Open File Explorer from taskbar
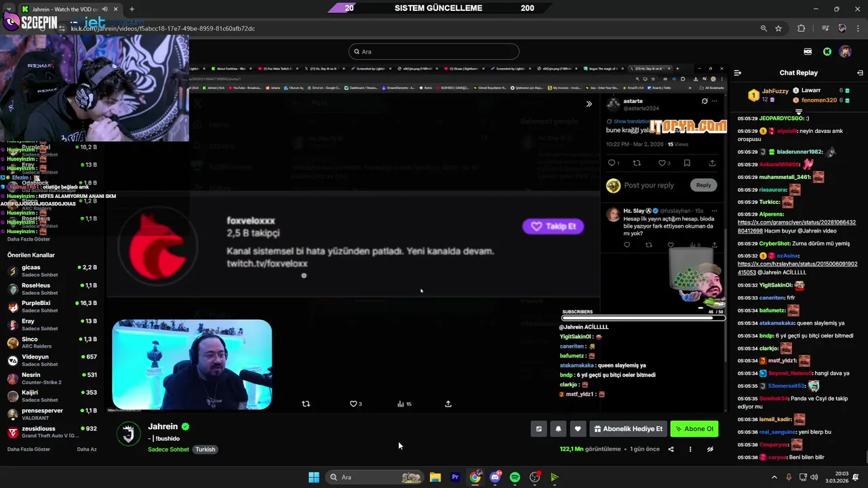The width and height of the screenshot is (868, 488). [435, 477]
